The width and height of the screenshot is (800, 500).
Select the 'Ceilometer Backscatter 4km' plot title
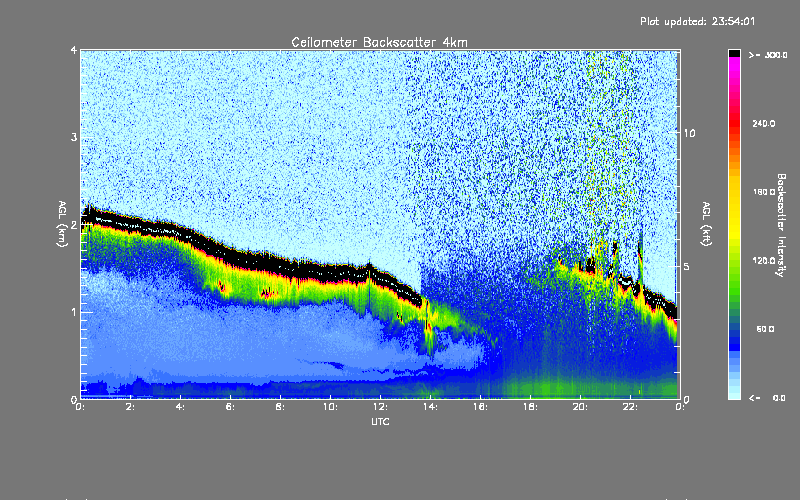[x=379, y=42]
